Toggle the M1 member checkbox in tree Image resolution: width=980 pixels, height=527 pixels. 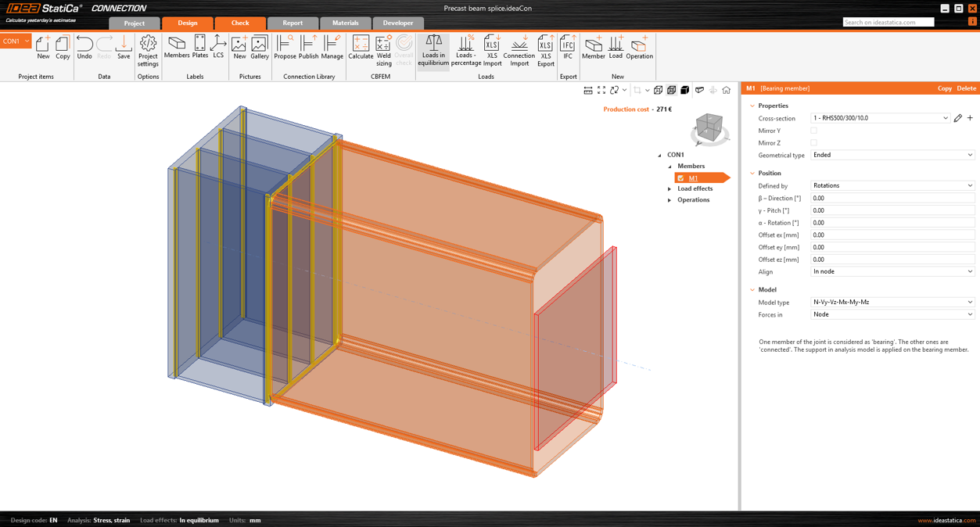coord(680,178)
